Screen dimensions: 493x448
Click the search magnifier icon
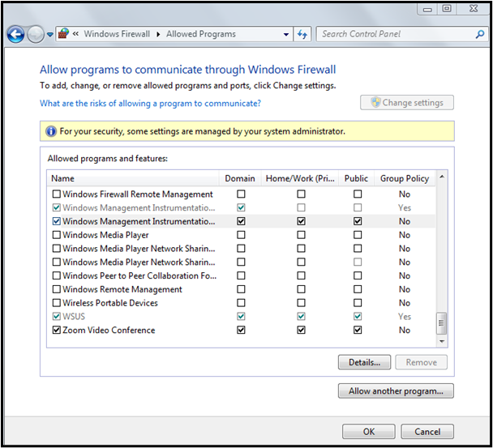(x=479, y=35)
